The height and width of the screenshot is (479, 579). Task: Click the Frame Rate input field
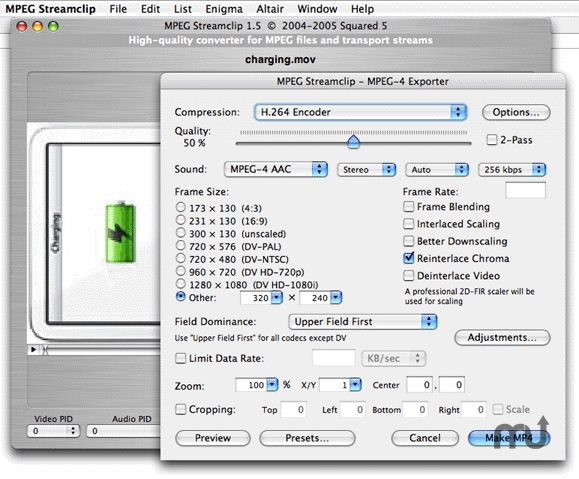525,190
